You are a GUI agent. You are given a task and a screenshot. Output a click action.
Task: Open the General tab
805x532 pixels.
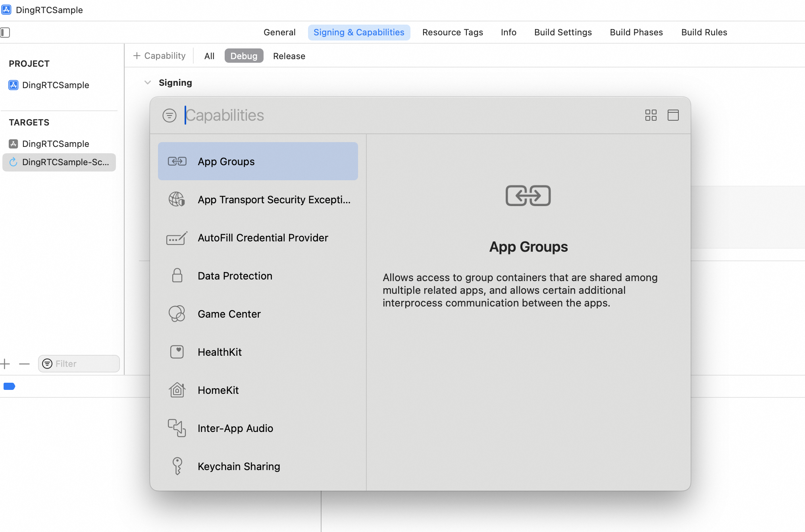[279, 32]
